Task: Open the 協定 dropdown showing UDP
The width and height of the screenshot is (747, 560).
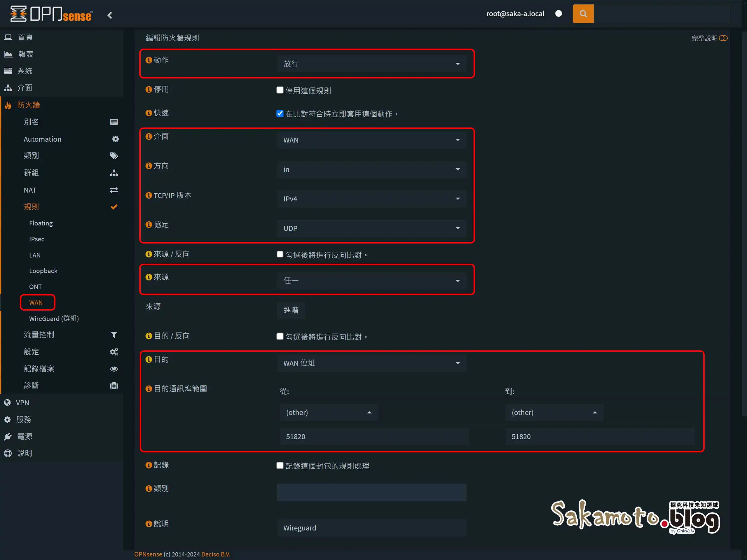Action: 371,228
